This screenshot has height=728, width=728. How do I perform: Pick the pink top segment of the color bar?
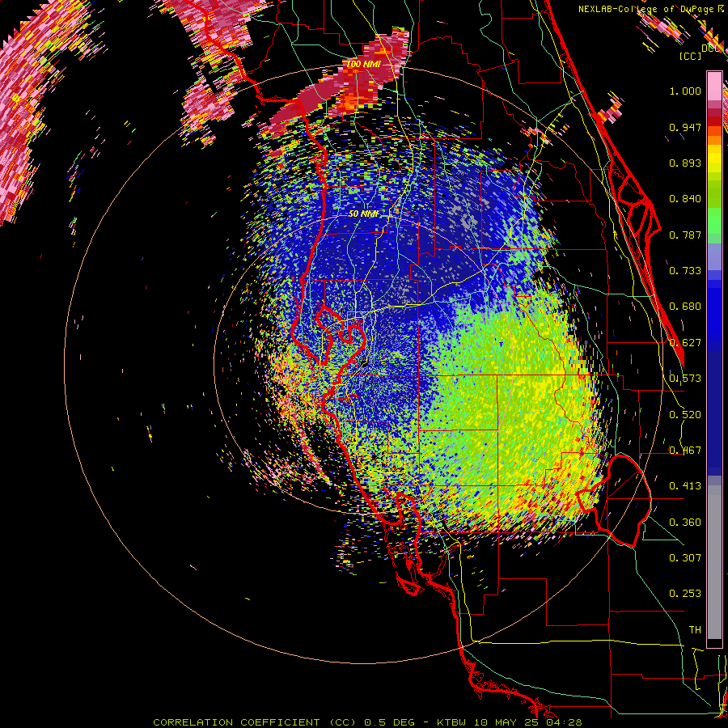pyautogui.click(x=714, y=86)
